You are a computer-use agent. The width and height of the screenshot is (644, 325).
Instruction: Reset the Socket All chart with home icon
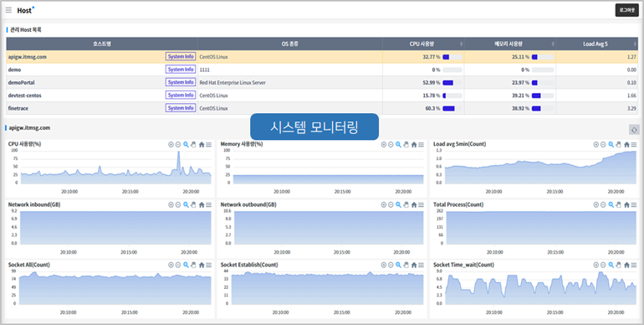(x=202, y=265)
